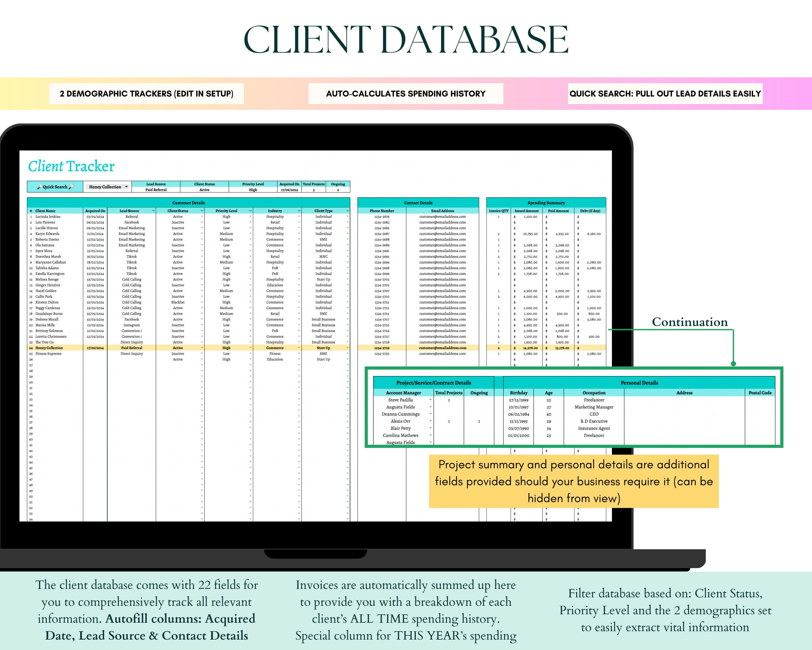Open the filter icon on Priority Level column
Image resolution: width=812 pixels, height=650 pixels.
pos(250,211)
